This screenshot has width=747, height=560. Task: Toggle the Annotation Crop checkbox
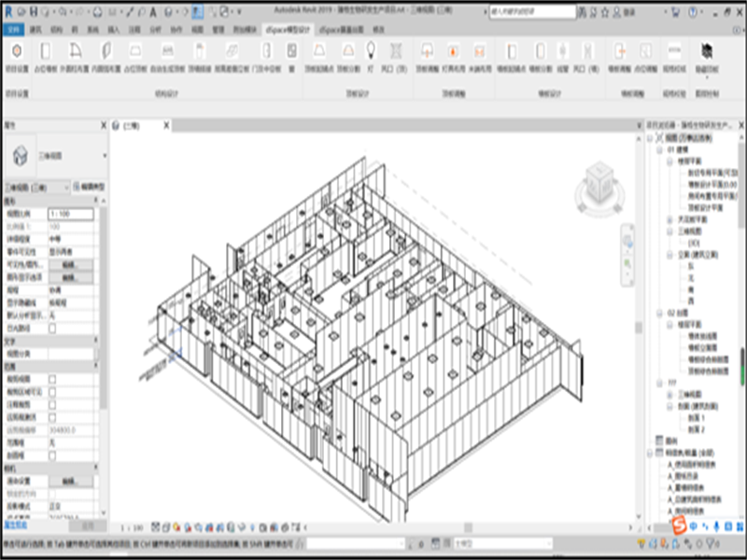pos(52,405)
